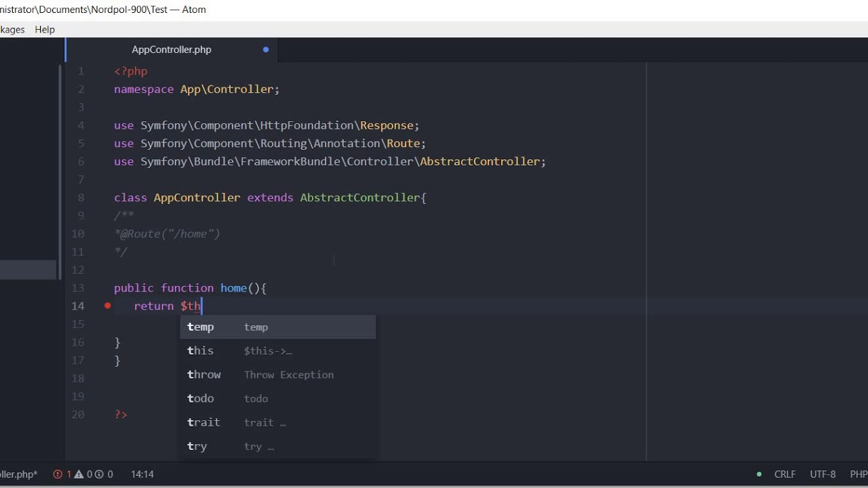The image size is (868, 488).
Task: Click line number 8 in gutter
Action: (x=81, y=197)
